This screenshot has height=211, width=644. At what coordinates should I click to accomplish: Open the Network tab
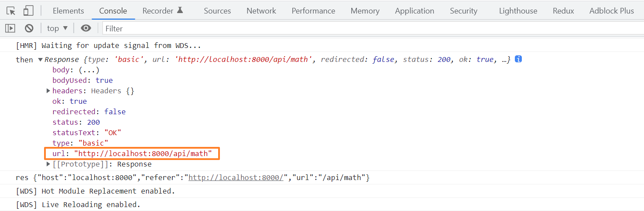point(261,11)
